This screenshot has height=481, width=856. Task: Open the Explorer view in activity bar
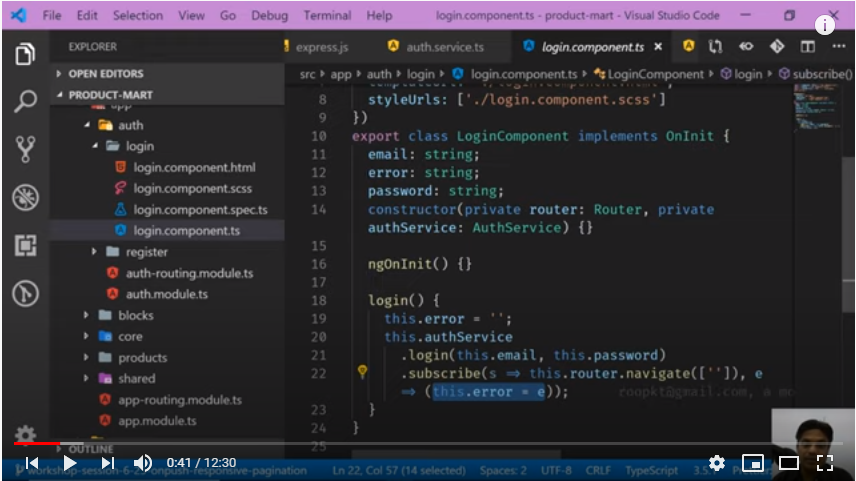(25, 54)
